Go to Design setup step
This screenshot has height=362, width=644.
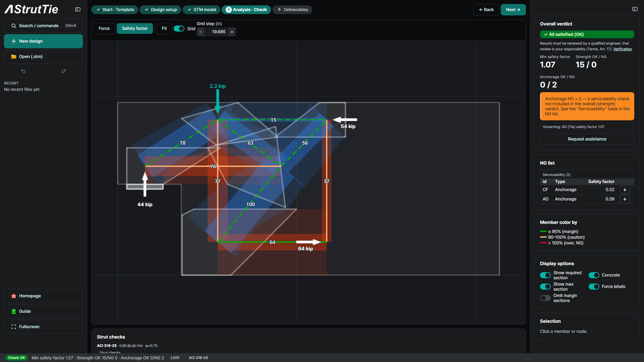click(160, 10)
